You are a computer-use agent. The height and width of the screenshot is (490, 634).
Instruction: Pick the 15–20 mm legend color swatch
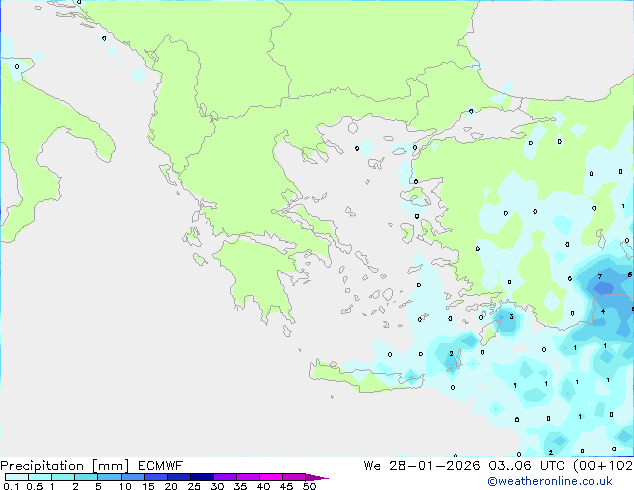tap(155, 477)
